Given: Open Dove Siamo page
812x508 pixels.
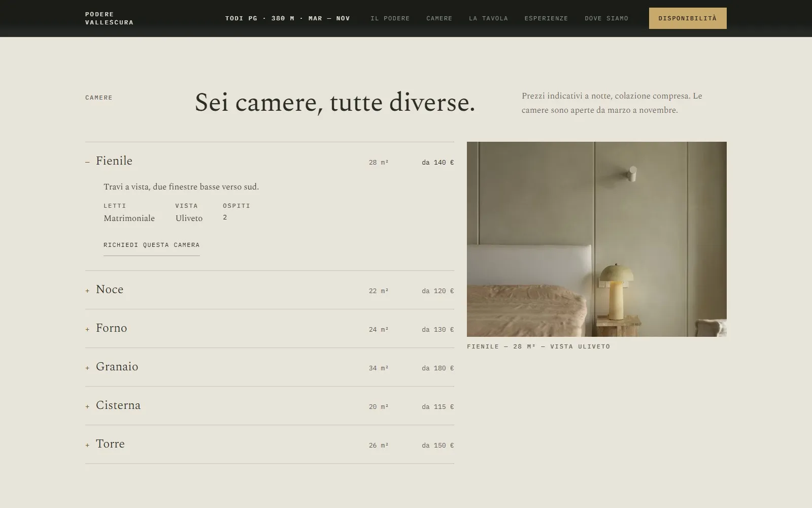Looking at the screenshot, I should point(606,18).
